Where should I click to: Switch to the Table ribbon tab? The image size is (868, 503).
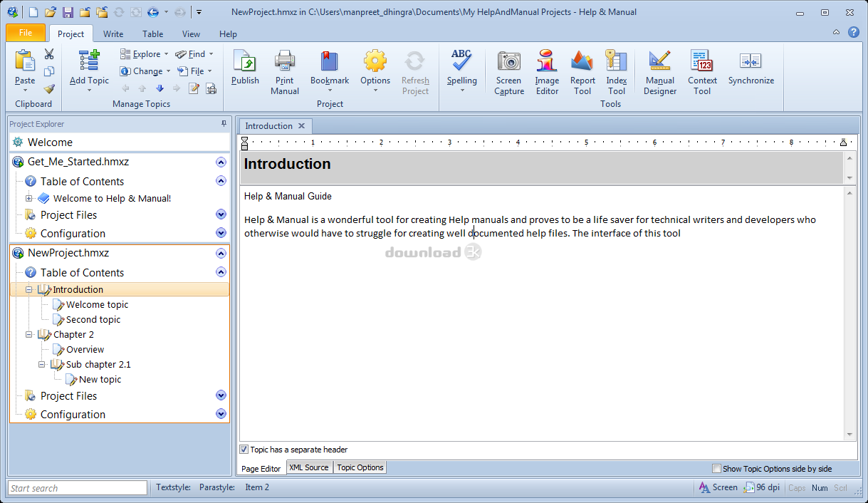pos(152,33)
